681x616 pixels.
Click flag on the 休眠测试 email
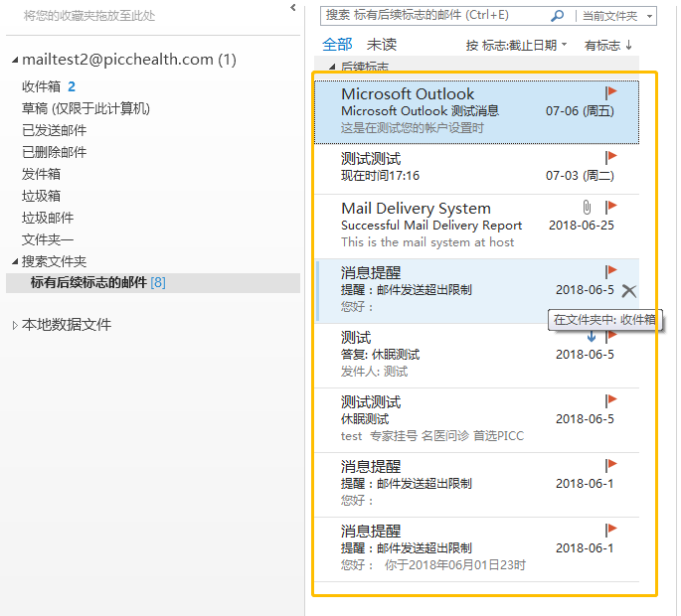click(610, 400)
